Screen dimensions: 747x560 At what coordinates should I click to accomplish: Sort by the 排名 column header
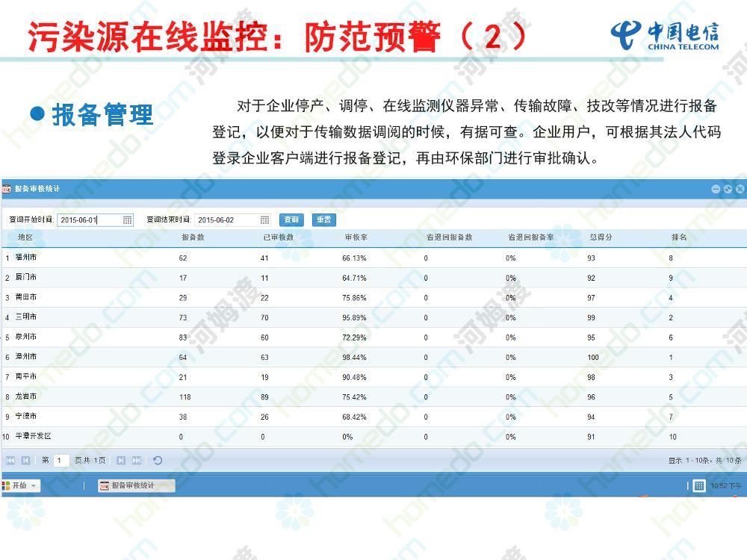pos(678,237)
